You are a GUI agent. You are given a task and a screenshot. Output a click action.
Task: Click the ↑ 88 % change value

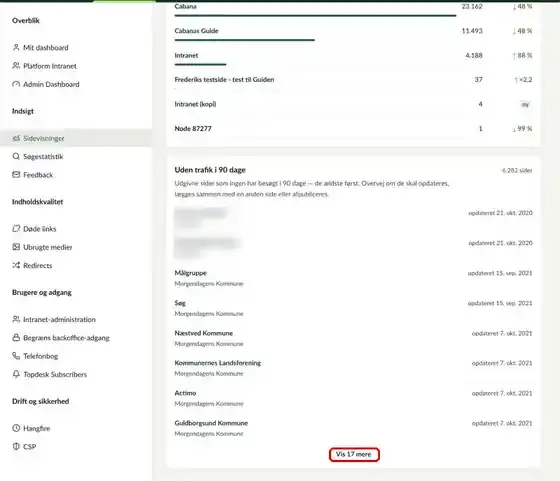point(522,55)
